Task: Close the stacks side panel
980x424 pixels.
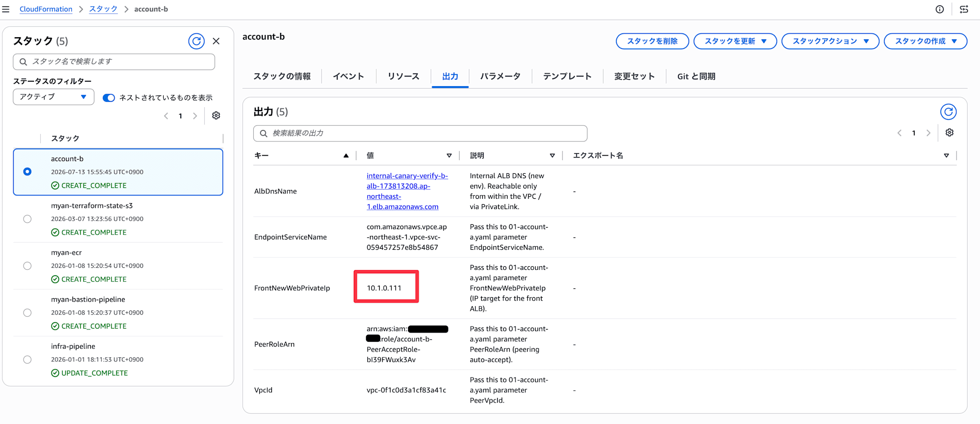Action: click(216, 41)
